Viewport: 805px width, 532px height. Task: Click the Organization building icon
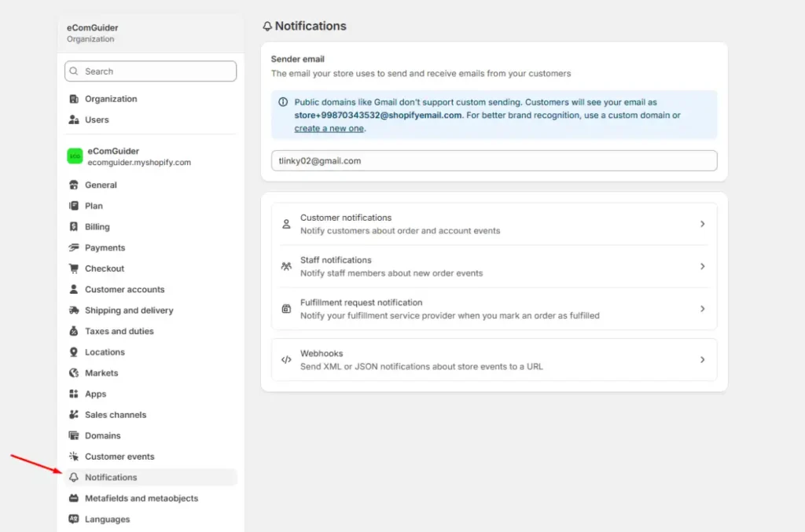(x=74, y=98)
